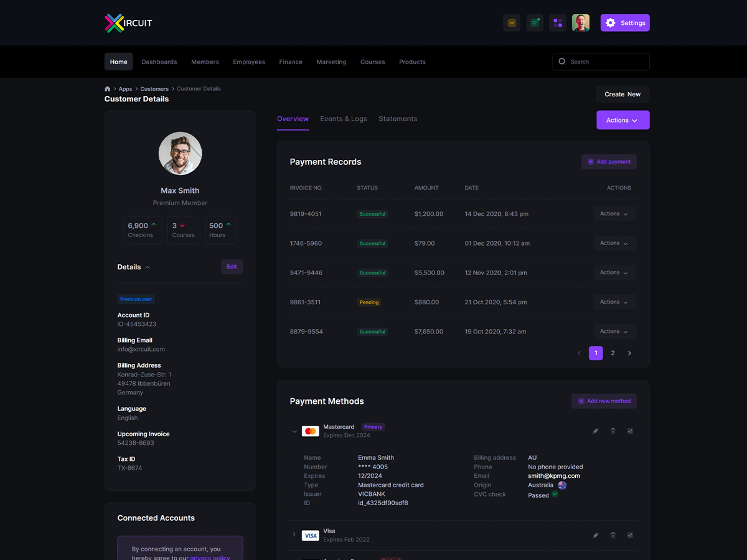Screen dimensions: 747x560
Task: Open the green chat notifications icon
Action: (535, 23)
